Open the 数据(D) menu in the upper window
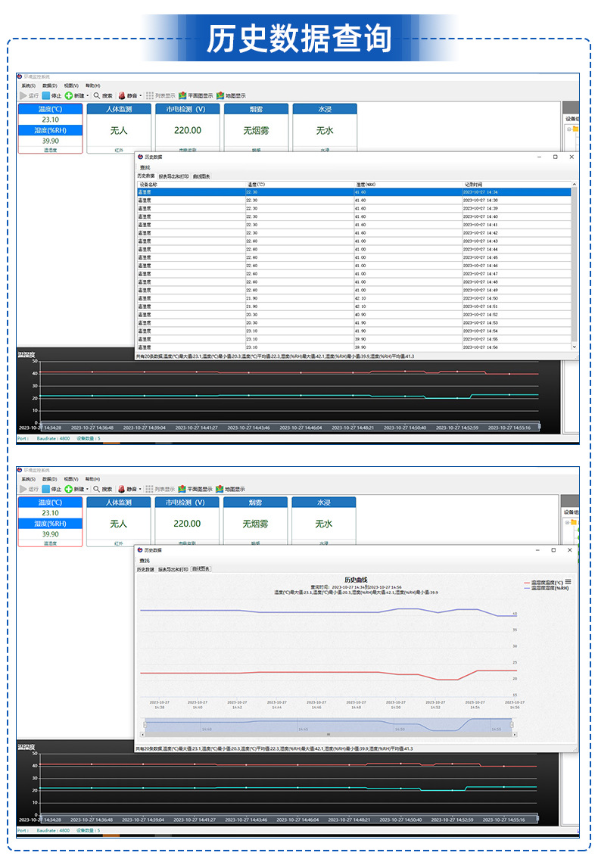Image resolution: width=598 pixels, height=868 pixels. click(x=49, y=86)
